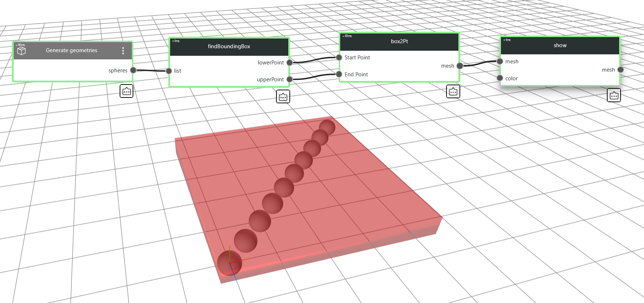644x303 pixels.
Task: Click the <1ms timing label on show node
Action: point(507,40)
